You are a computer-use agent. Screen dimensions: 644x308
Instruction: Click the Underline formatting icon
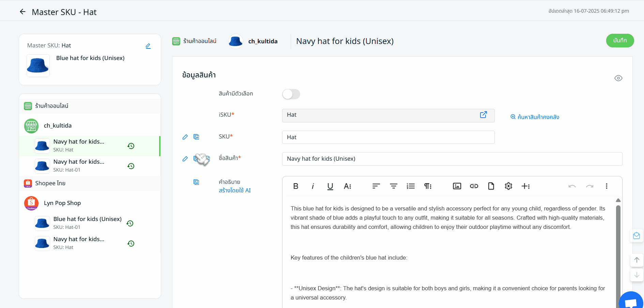point(330,186)
